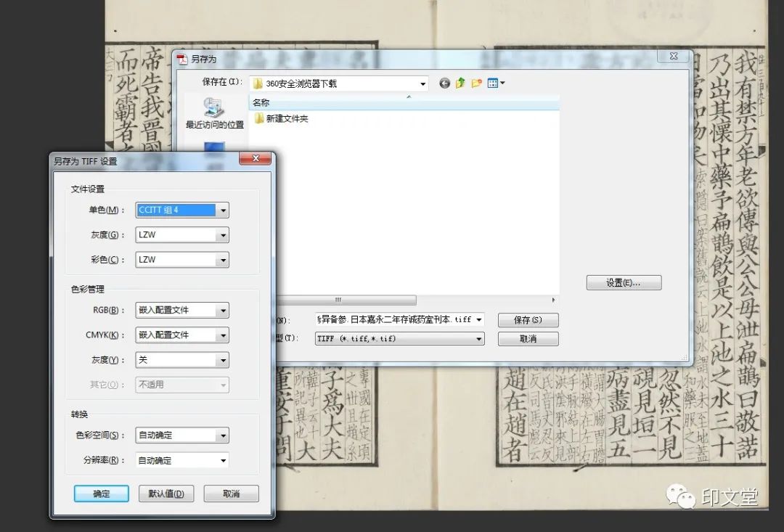Click the horizontal scrollbar in file list
The height and width of the screenshot is (532, 784).
click(x=337, y=300)
